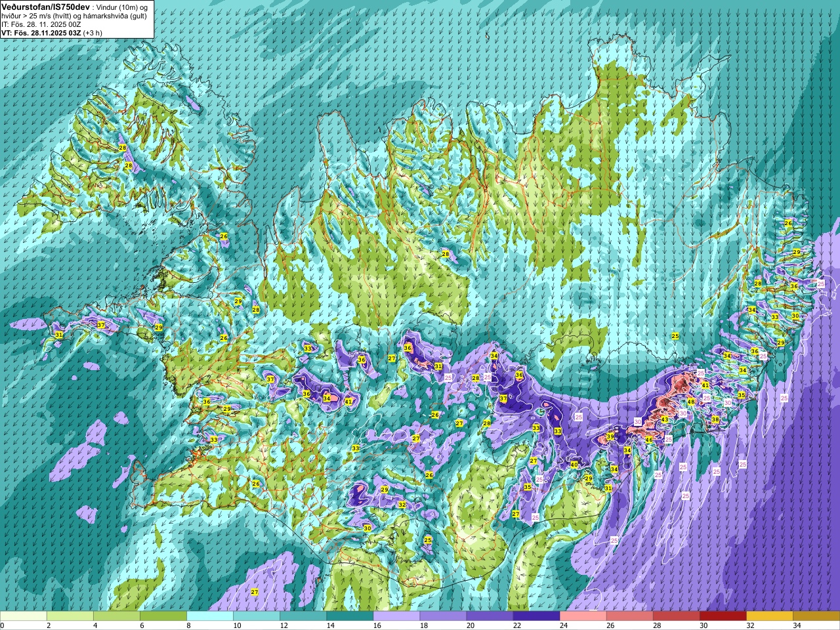Click the yellow gust label 48
This screenshot has height=630, width=840.
(x=691, y=402)
